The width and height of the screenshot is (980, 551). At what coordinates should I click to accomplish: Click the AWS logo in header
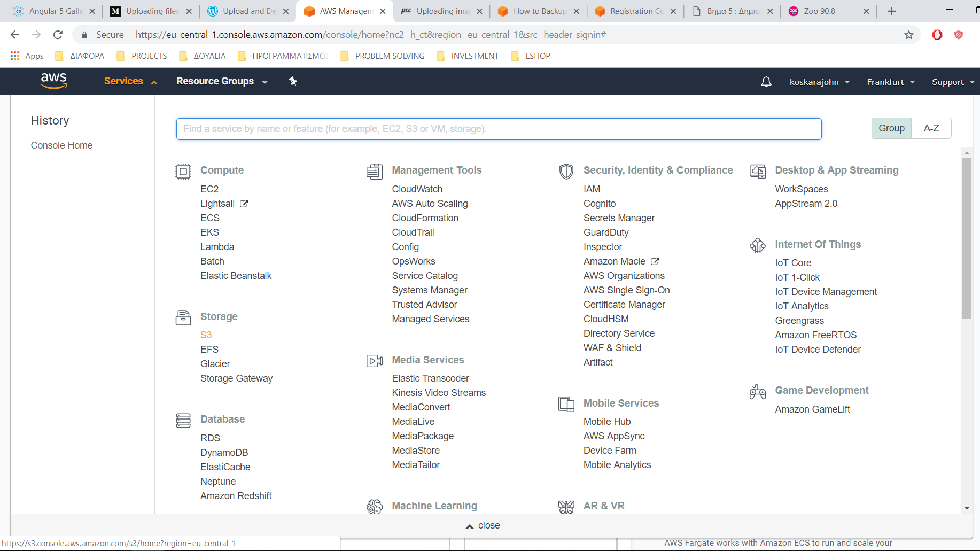coord(53,81)
